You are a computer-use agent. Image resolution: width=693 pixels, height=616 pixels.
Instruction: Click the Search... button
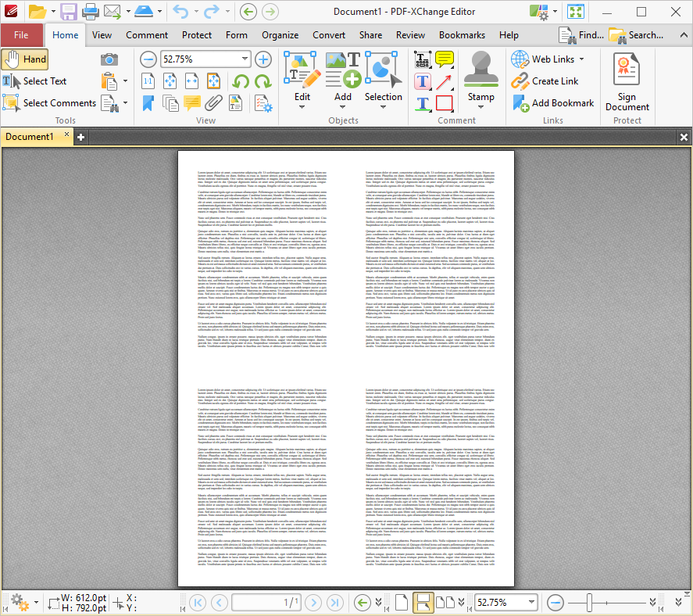(x=635, y=35)
